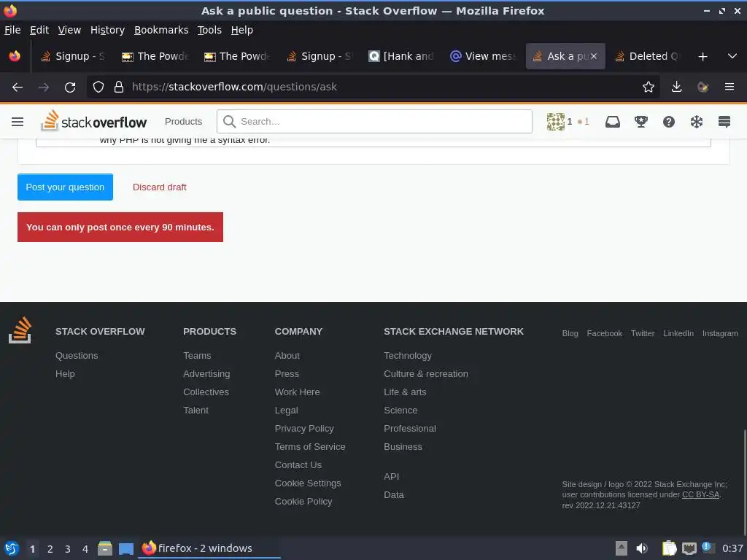Go to Stack Overflow home via logo
747x560 pixels.
(94, 121)
